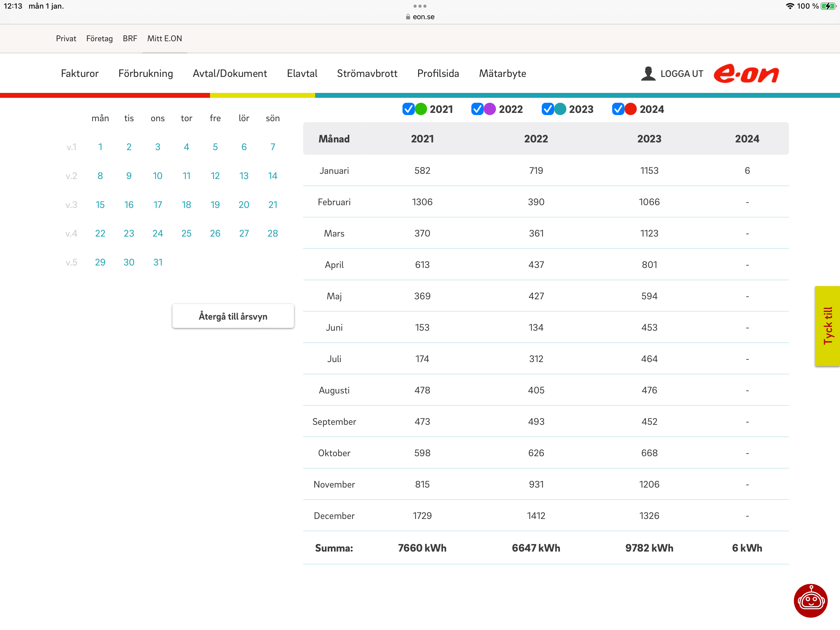This screenshot has height=630, width=840.
Task: Tap the Wi-Fi status icon
Action: coord(790,6)
